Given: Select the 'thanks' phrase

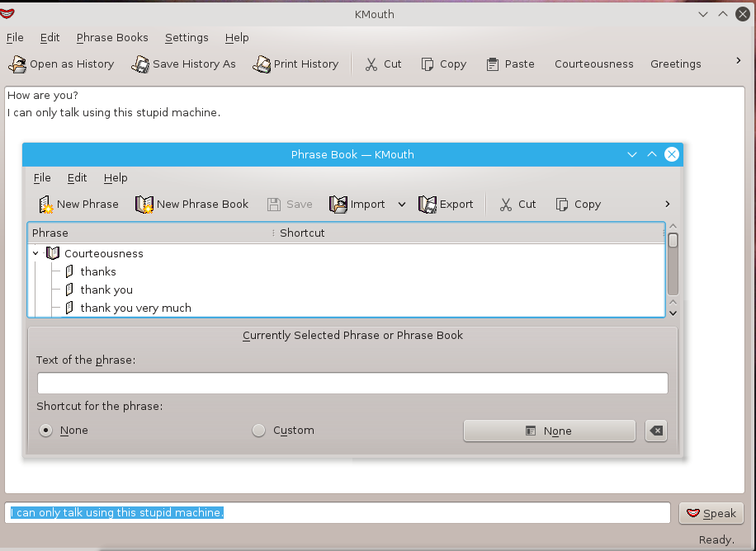Looking at the screenshot, I should point(98,271).
